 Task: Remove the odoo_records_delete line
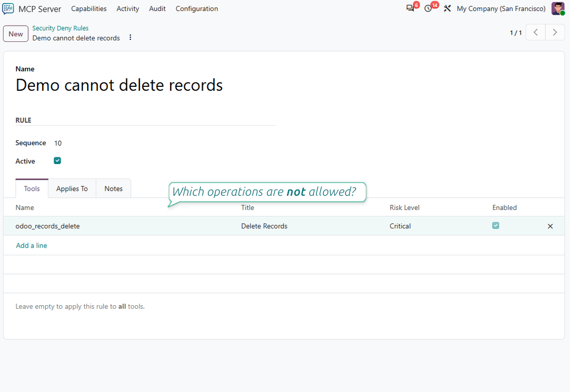[550, 226]
